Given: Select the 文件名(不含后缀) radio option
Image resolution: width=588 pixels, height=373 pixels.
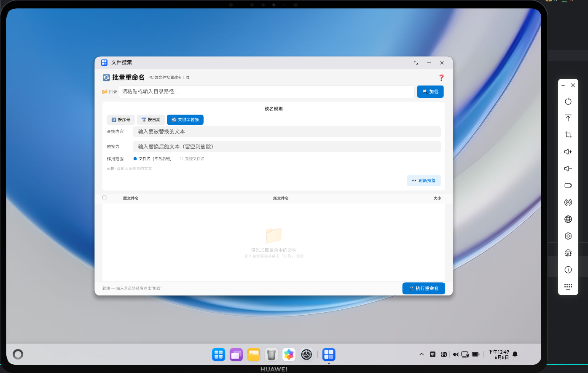Looking at the screenshot, I should 153,159.
